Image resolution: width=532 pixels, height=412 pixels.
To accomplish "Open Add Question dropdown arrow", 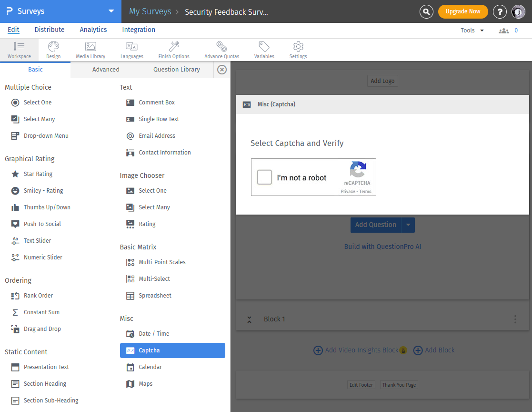I will [408, 225].
